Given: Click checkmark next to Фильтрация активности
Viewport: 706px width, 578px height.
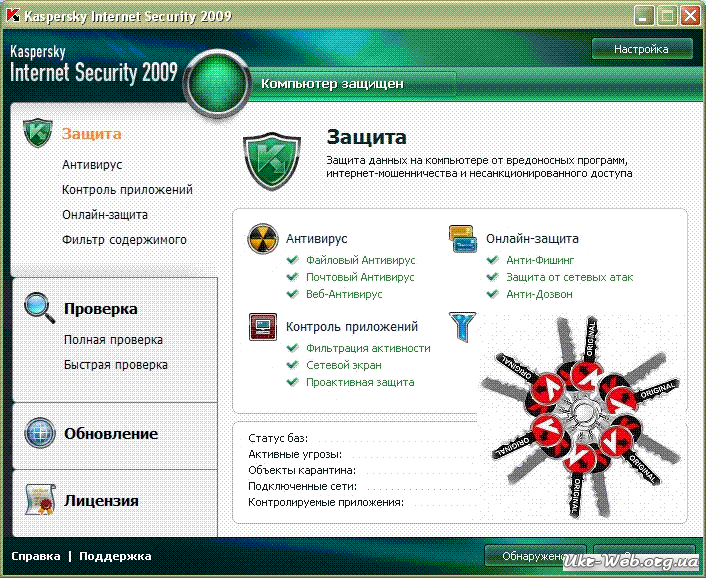Looking at the screenshot, I should click(x=292, y=348).
